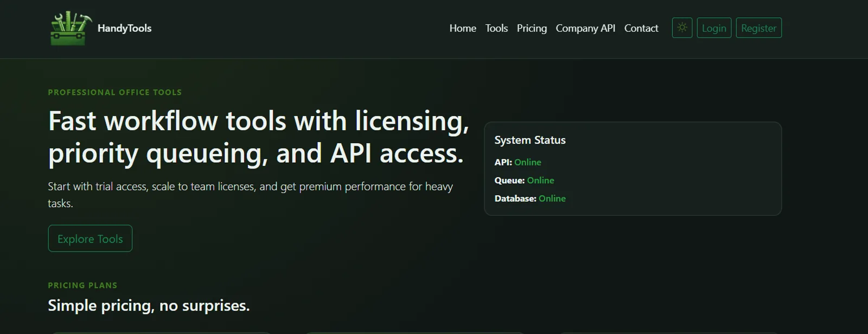The height and width of the screenshot is (334, 868).
Task: Click the 'Fast workflow tools' headline
Action: (x=258, y=137)
